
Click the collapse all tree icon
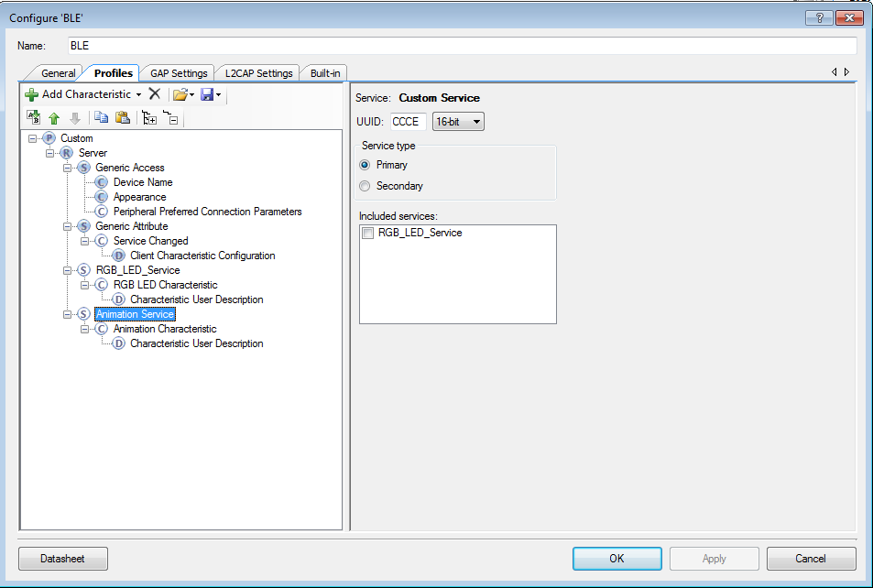coord(170,117)
